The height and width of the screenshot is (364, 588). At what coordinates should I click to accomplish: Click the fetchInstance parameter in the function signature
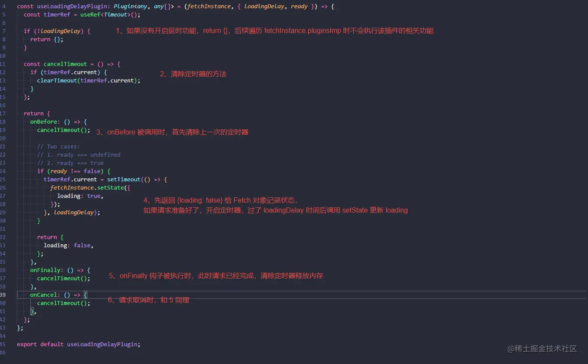pos(209,7)
